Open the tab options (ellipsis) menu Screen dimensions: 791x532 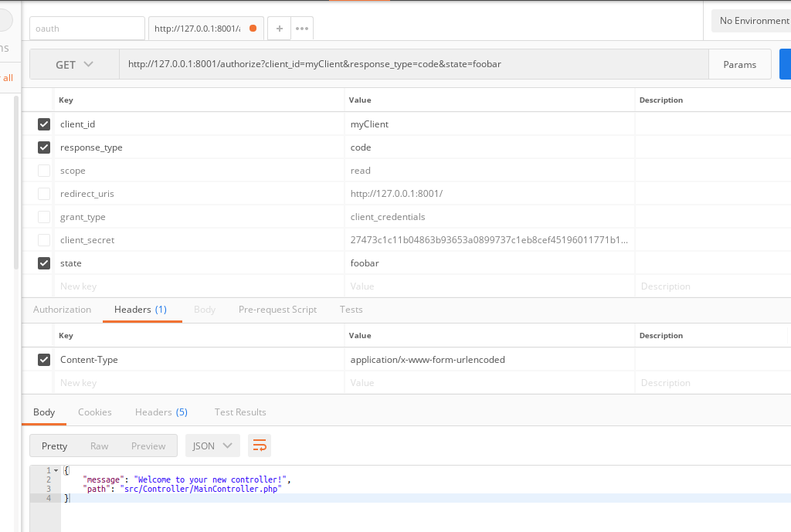click(x=300, y=28)
